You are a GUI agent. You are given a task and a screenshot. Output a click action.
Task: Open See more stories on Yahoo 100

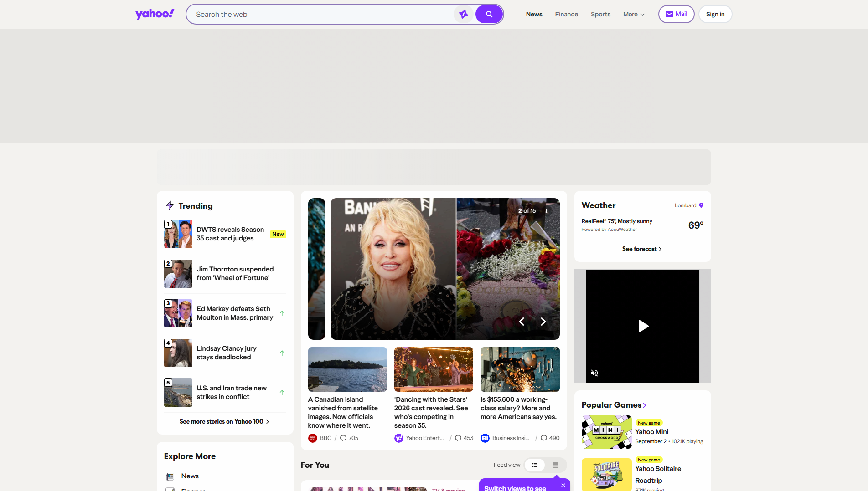[224, 421]
